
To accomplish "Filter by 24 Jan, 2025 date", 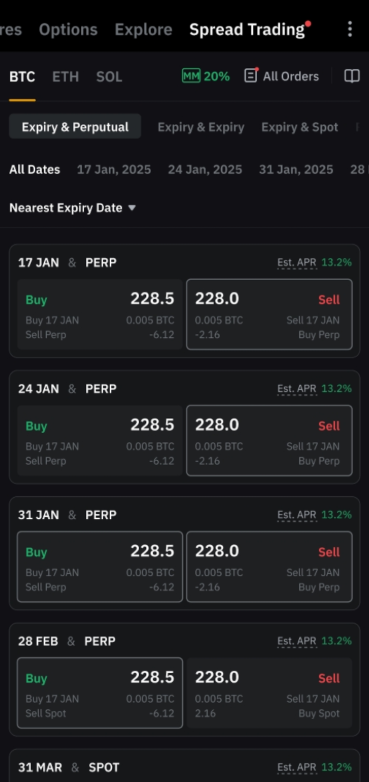I will click(x=205, y=170).
